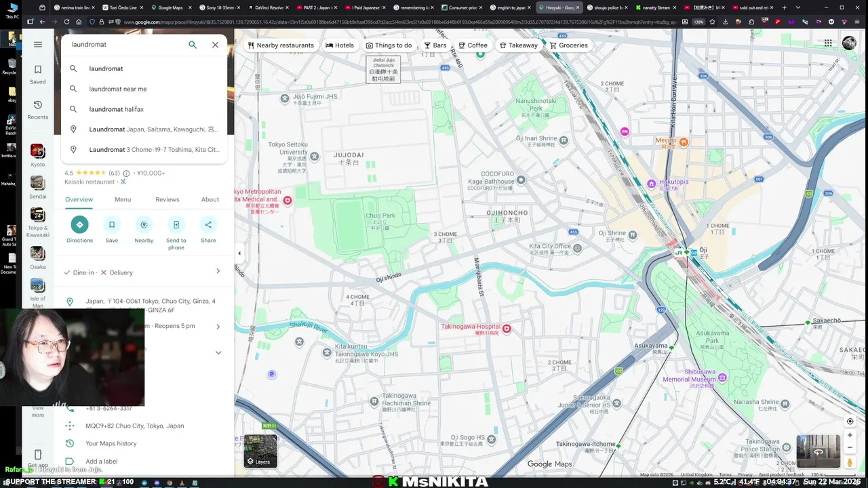Screen dimensions: 868x488
Task: Click the Hakutopia map marker
Action: [x=652, y=183]
